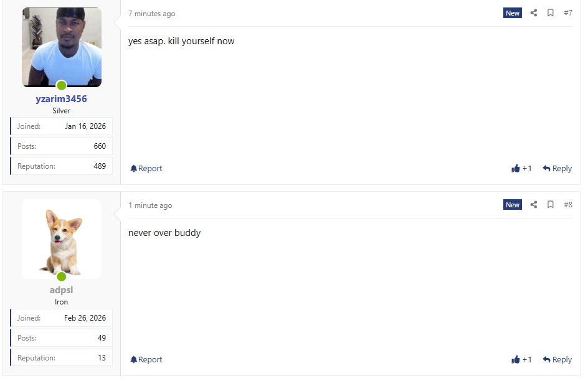Open permalink number #7
588x381 pixels.
click(568, 13)
